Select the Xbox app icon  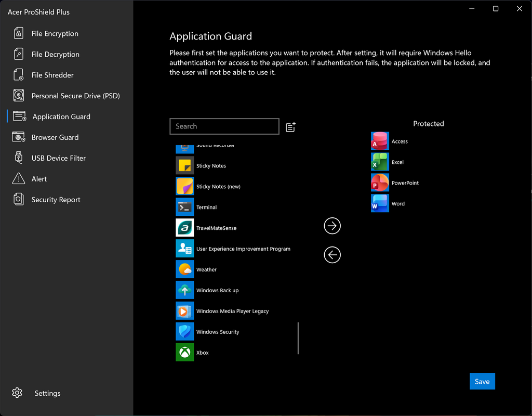[185, 353]
